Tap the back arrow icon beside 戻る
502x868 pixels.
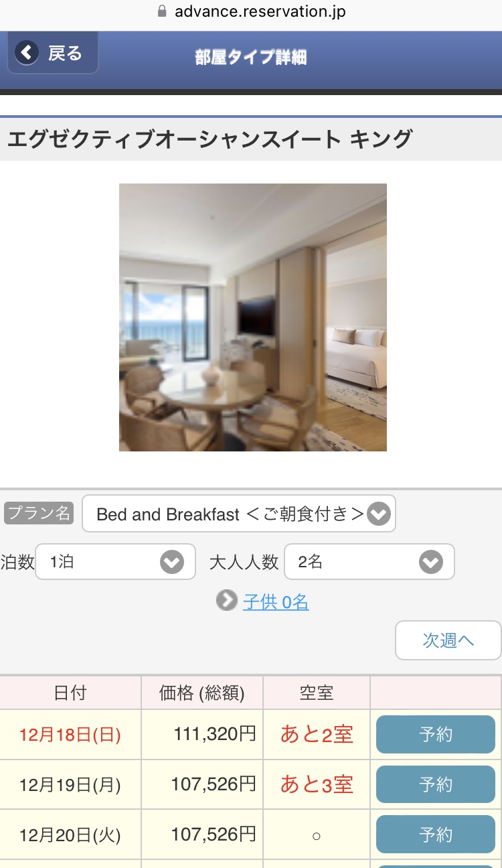(27, 52)
